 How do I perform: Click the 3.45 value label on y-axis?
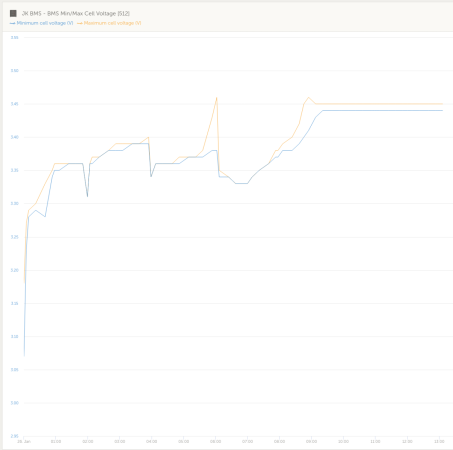point(14,104)
